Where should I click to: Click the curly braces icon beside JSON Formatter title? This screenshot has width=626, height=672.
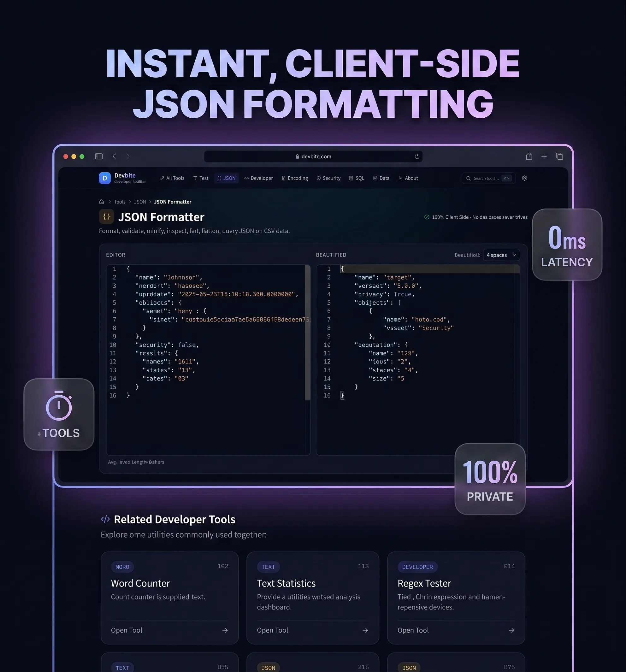pyautogui.click(x=106, y=217)
